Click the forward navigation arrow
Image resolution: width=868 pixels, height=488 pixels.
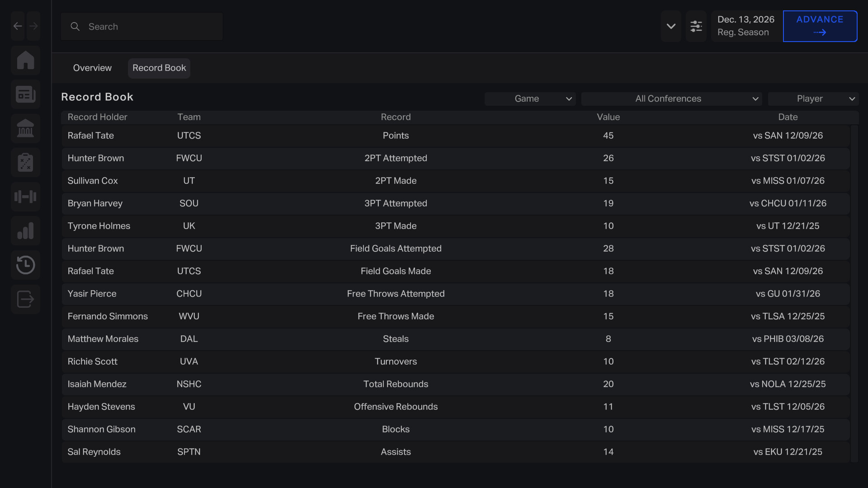coord(33,26)
